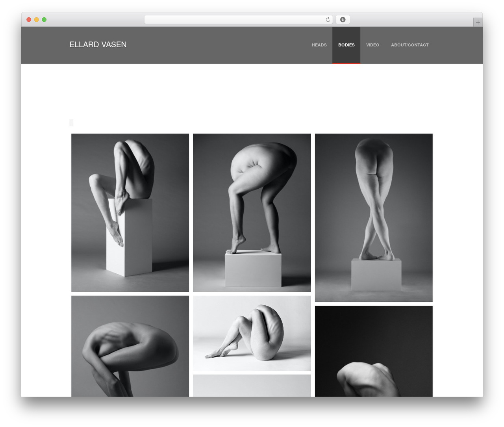Click the download arrow icon in toolbar
Image resolution: width=504 pixels, height=427 pixels.
(343, 20)
